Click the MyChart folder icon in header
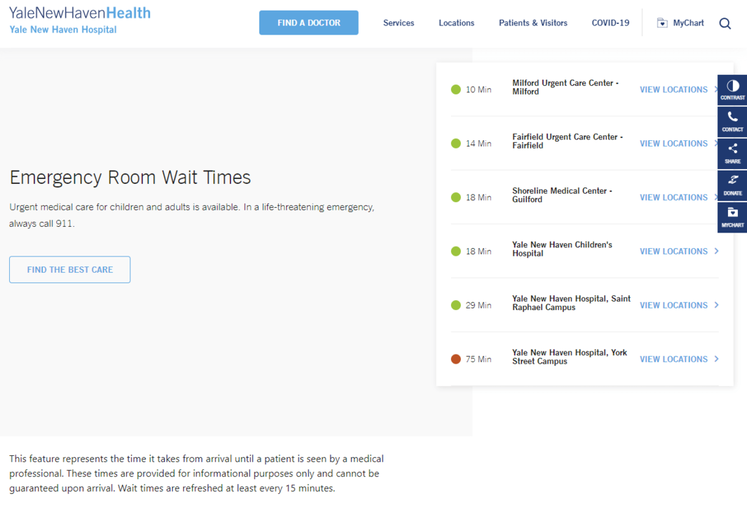This screenshot has width=747, height=508. (662, 23)
